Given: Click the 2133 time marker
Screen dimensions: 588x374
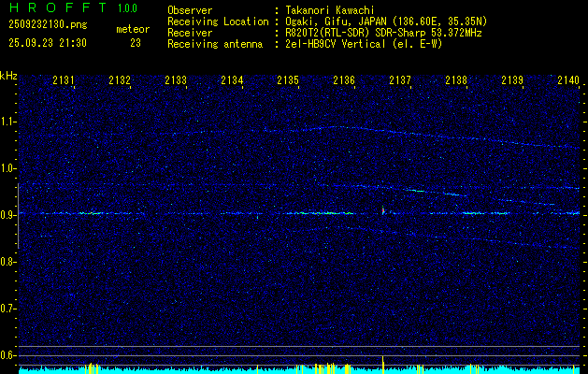Looking at the screenshot, I should pos(176,81).
